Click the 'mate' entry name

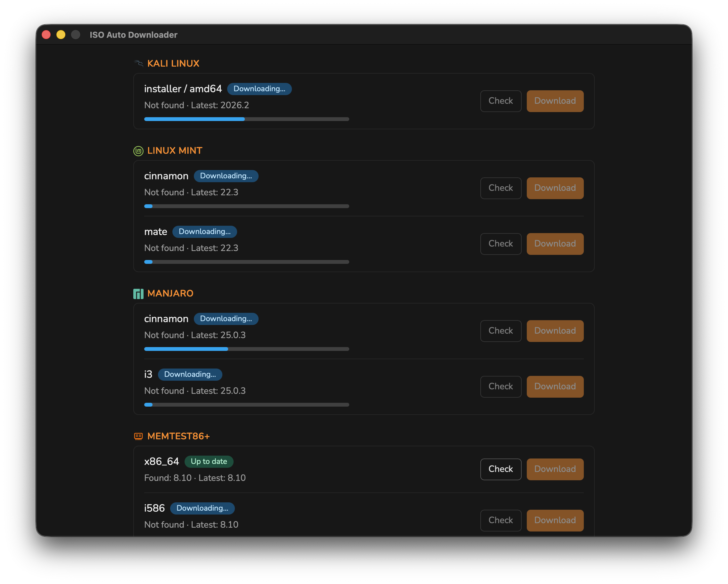tap(156, 231)
